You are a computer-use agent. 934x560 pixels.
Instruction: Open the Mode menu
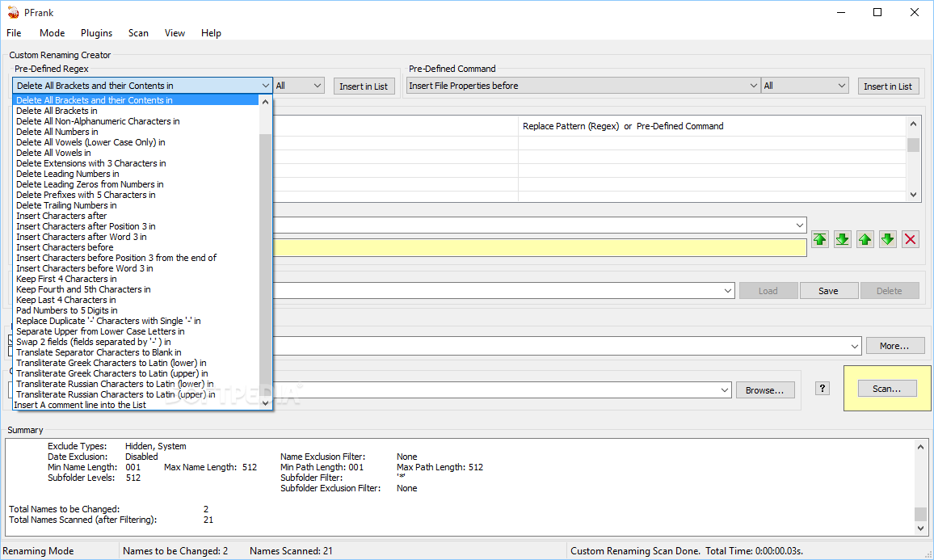tap(53, 33)
